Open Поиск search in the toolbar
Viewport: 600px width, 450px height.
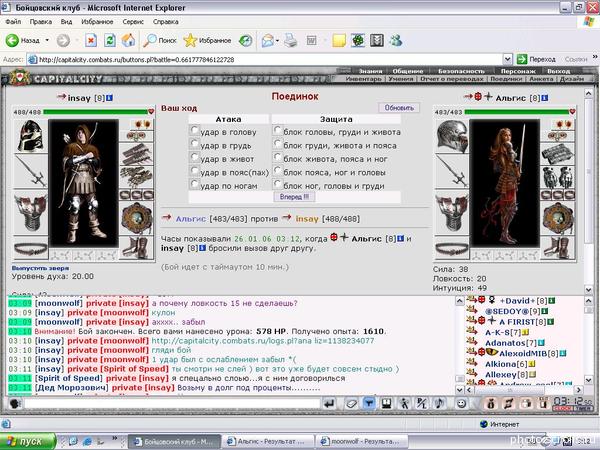click(x=160, y=40)
